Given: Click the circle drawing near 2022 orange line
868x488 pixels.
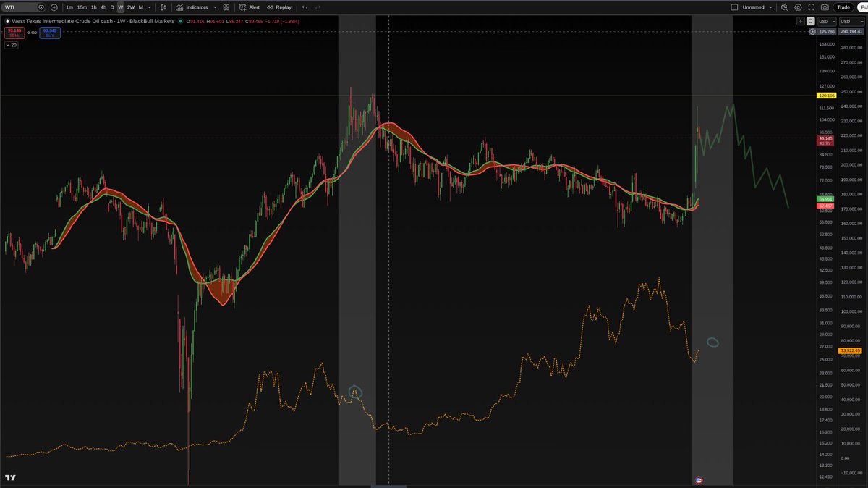Looking at the screenshot, I should 355,392.
